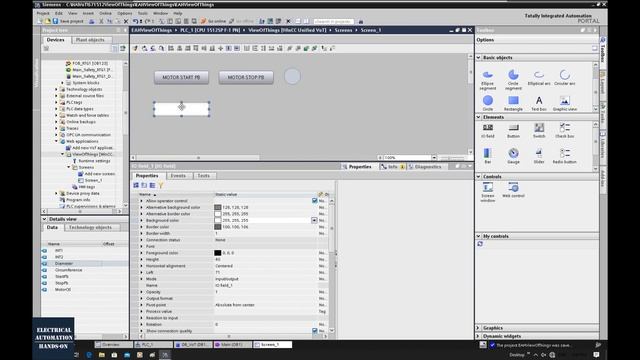Image resolution: width=640 pixels, height=360 pixels.
Task: Toggle Allow operator control checkbox
Action: [x=314, y=201]
